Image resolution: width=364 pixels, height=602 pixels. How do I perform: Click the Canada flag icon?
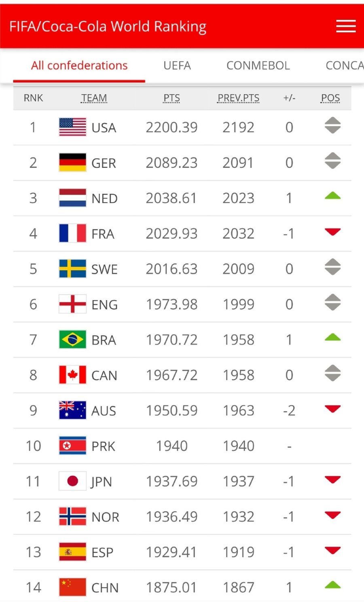coord(72,375)
